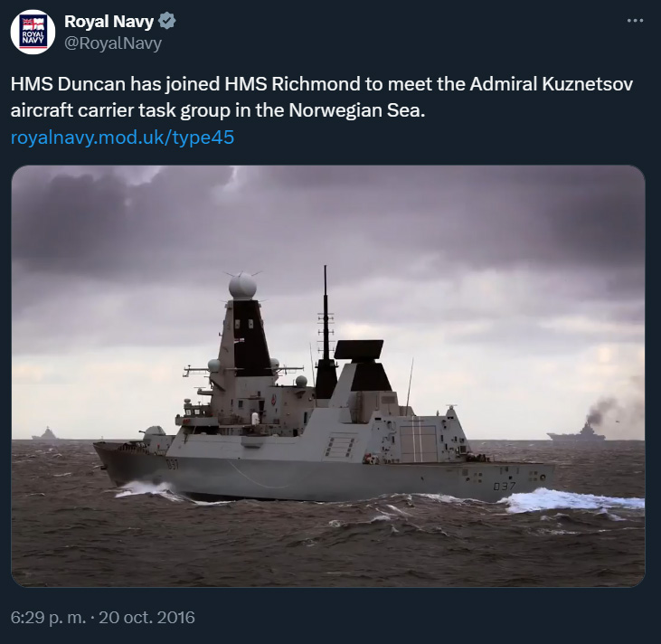Viewport: 661px width, 644px height.
Task: Click the Royal Navy display name
Action: (109, 21)
